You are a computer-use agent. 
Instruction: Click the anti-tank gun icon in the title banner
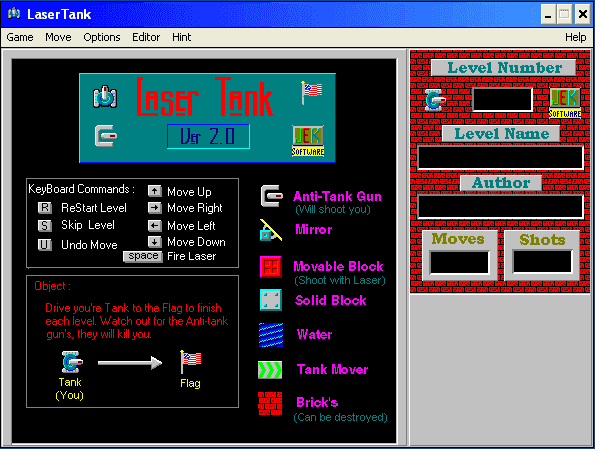point(106,136)
